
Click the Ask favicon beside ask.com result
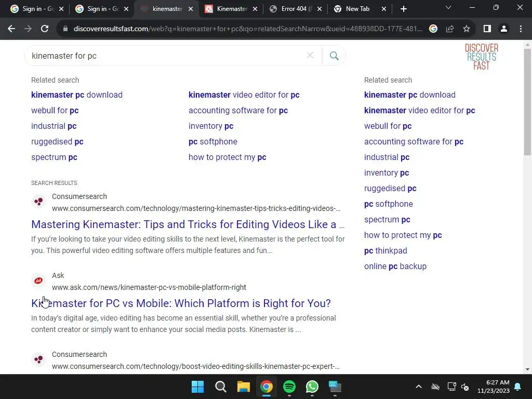[38, 281]
